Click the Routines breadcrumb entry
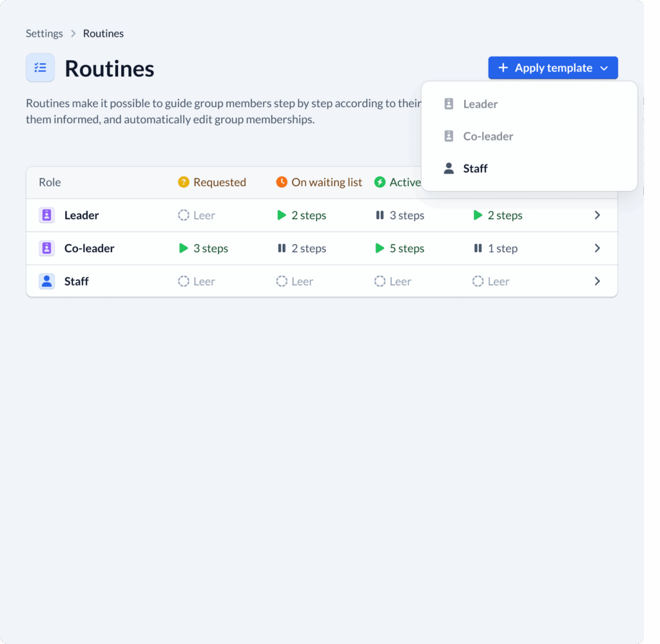Screen dimensions: 660x644 click(x=103, y=33)
